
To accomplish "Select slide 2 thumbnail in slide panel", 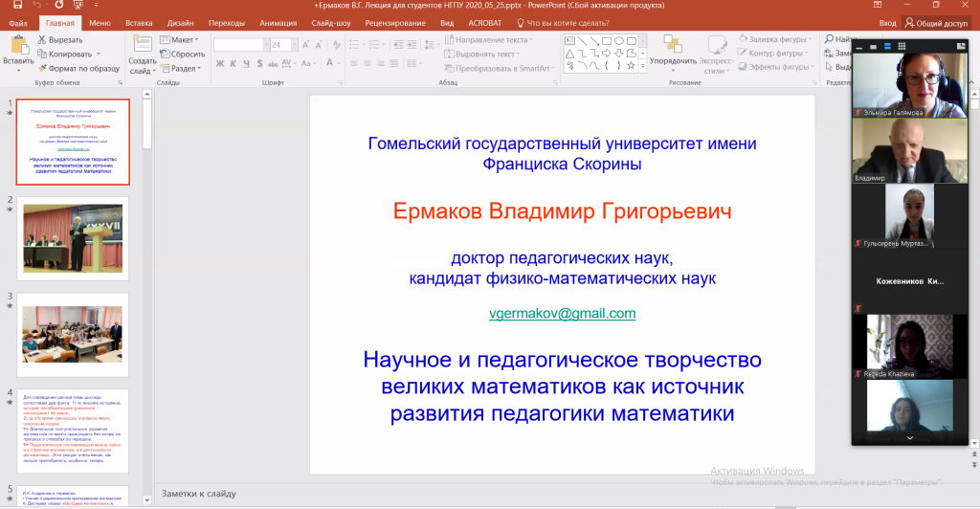I will coord(73,235).
